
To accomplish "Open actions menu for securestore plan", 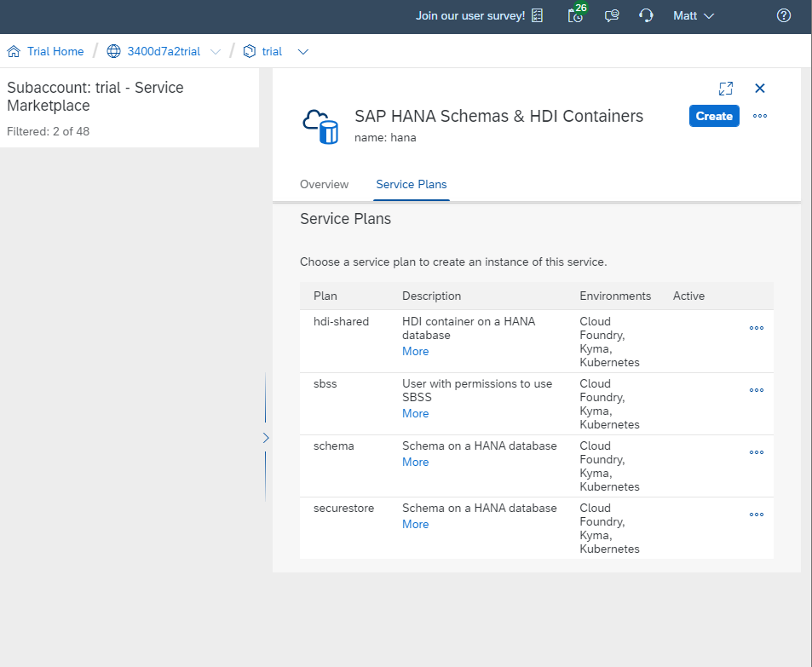I will pyautogui.click(x=756, y=515).
